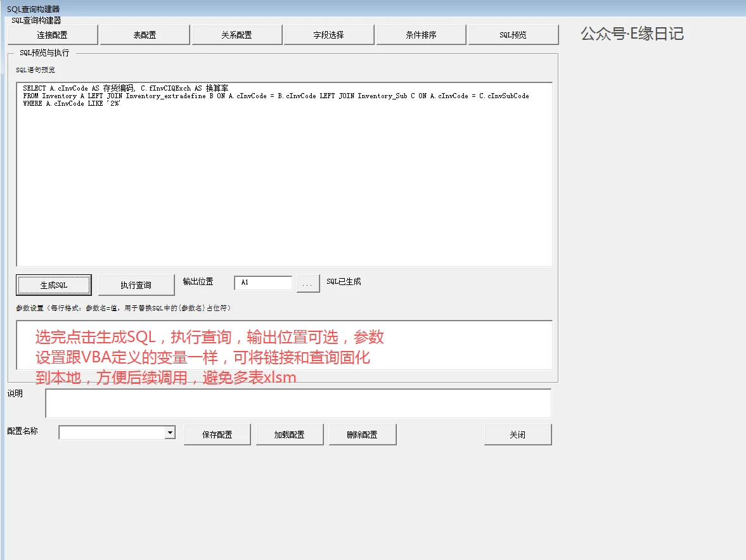Show the SQL预览 tab
Viewport: 746px width, 560px height.
click(x=513, y=35)
